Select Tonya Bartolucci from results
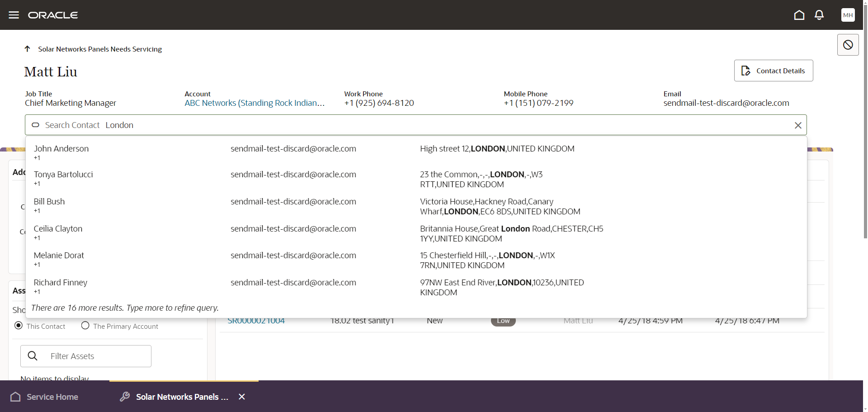This screenshot has height=412, width=868. [x=63, y=175]
